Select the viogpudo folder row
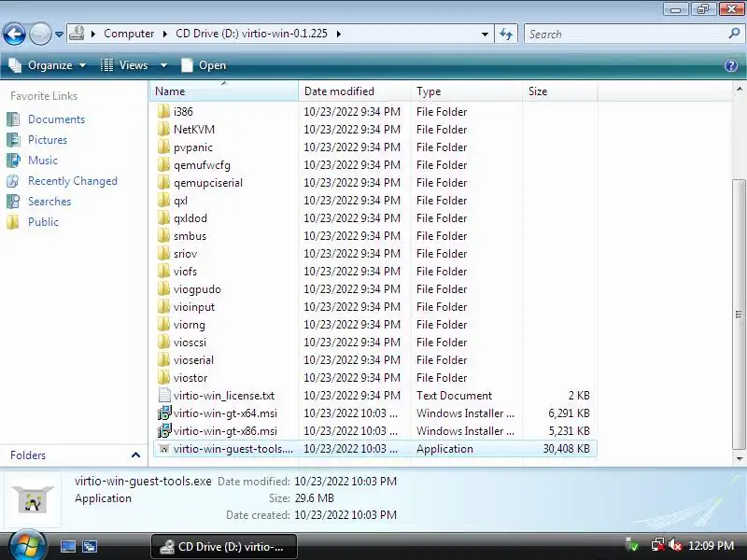747x560 pixels. click(375, 289)
